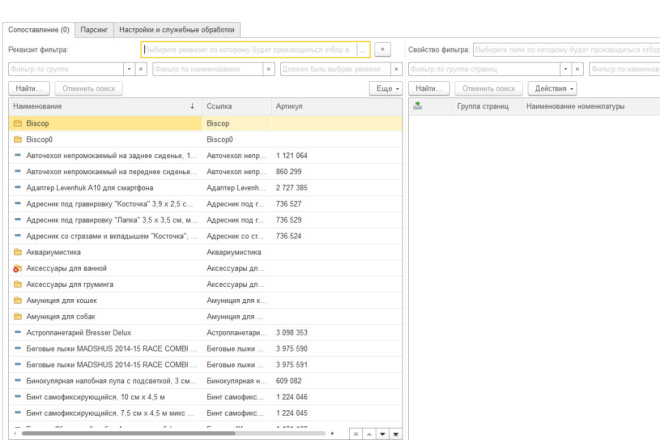Clear the Должен быть выбран реквизит field

[x=396, y=69]
